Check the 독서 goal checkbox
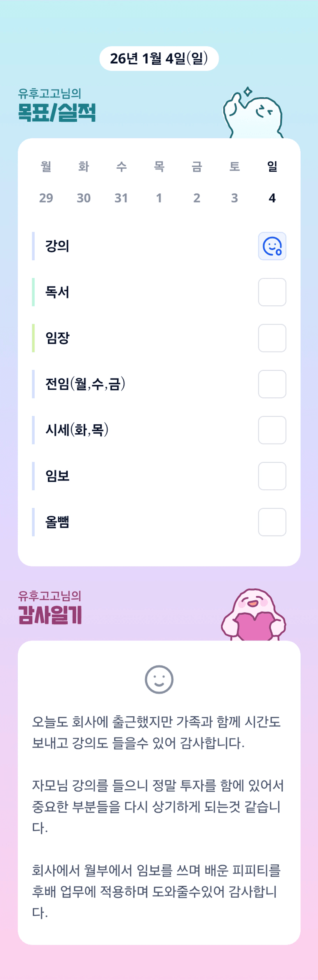This screenshot has height=980, width=318. pos(272,292)
